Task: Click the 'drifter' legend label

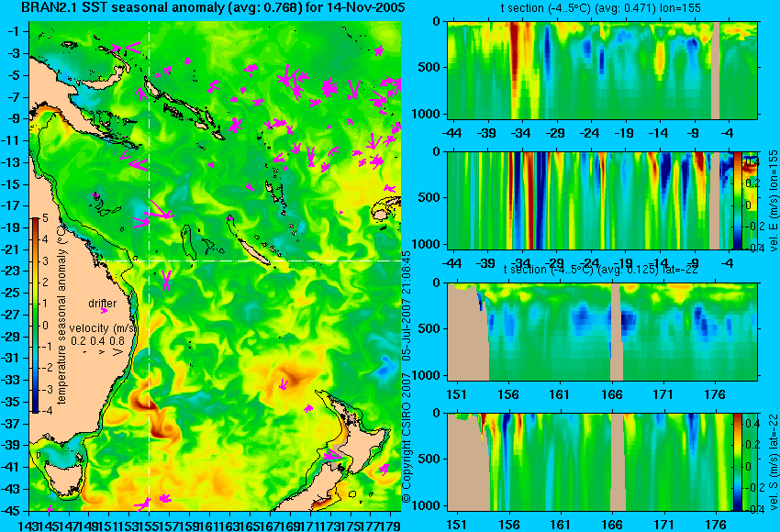Action: pos(103,304)
